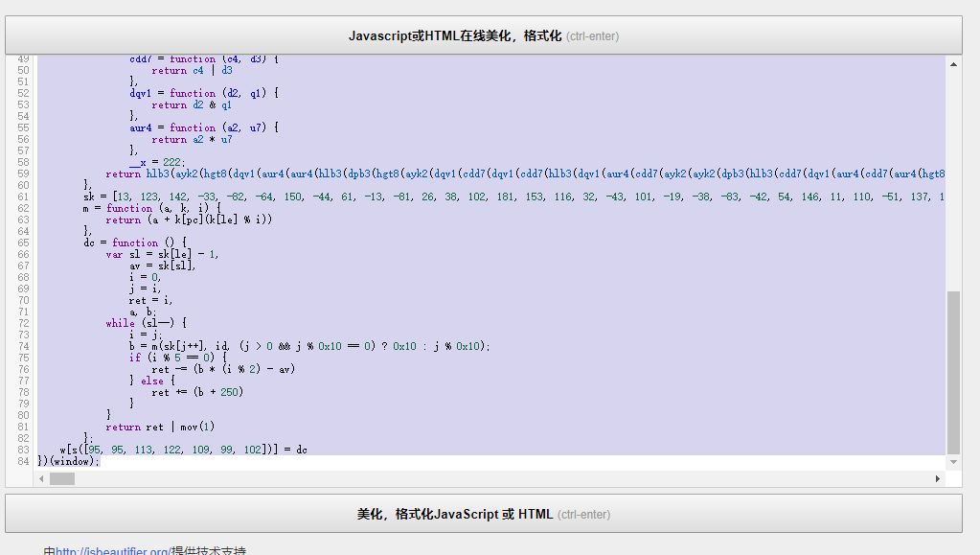Click the vertical scrollbar thumb
The image size is (980, 555).
tap(953, 372)
